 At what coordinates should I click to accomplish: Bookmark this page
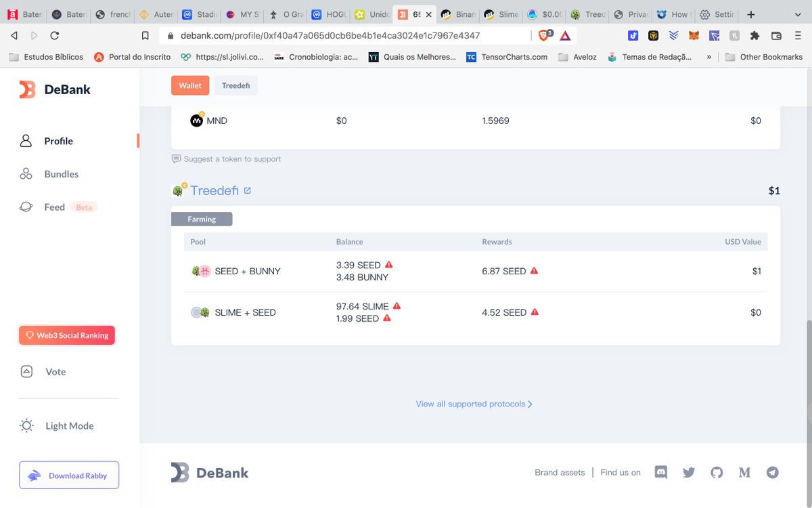coord(145,35)
